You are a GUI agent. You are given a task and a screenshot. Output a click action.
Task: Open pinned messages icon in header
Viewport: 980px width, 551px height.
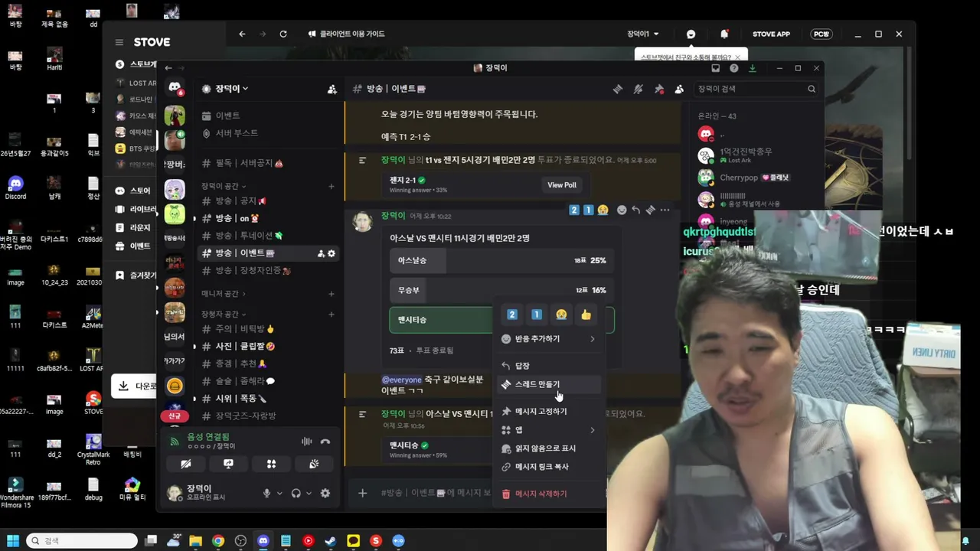[659, 89]
